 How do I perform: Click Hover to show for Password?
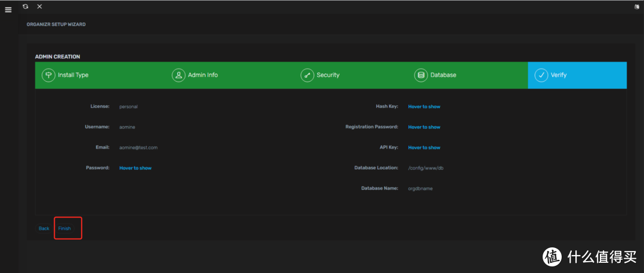pyautogui.click(x=135, y=168)
